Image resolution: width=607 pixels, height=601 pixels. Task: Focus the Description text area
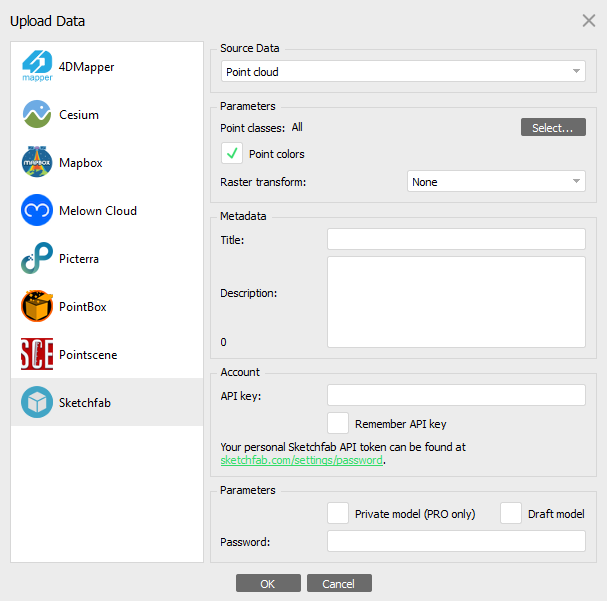(x=456, y=302)
